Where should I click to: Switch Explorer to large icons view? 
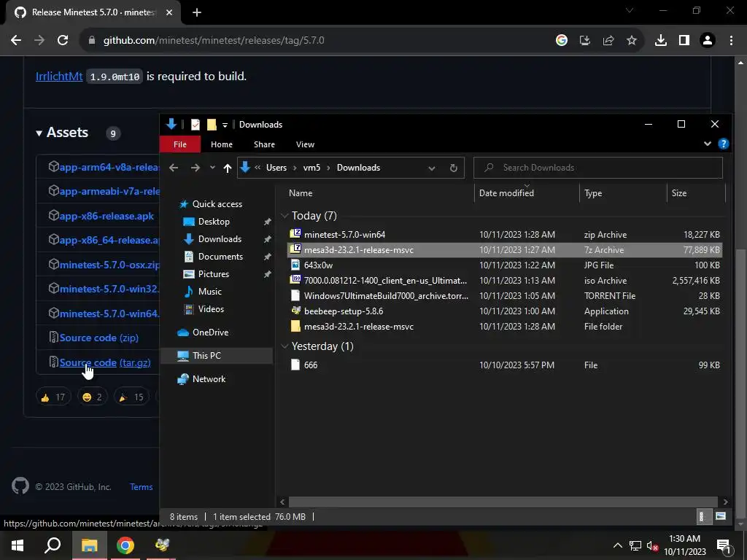coord(720,517)
